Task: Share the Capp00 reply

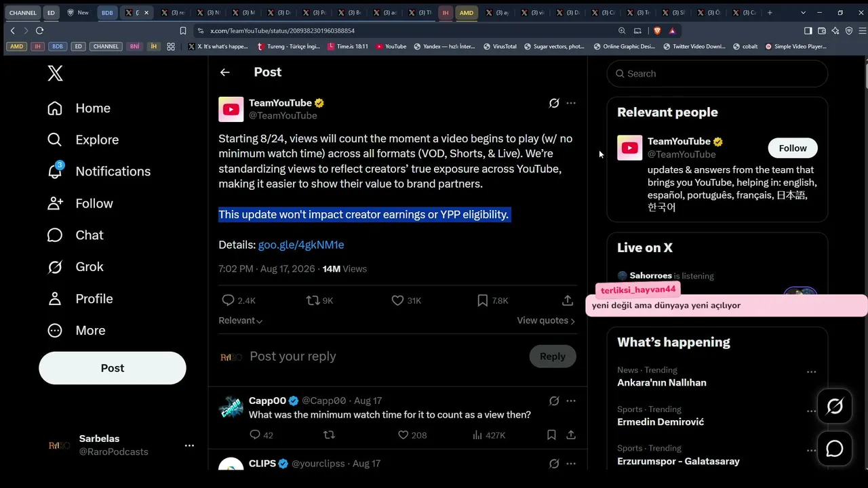Action: click(x=571, y=435)
